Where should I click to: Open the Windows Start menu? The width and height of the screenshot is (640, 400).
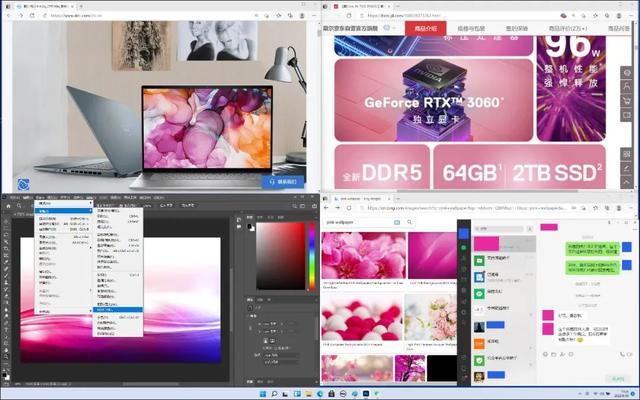point(262,394)
